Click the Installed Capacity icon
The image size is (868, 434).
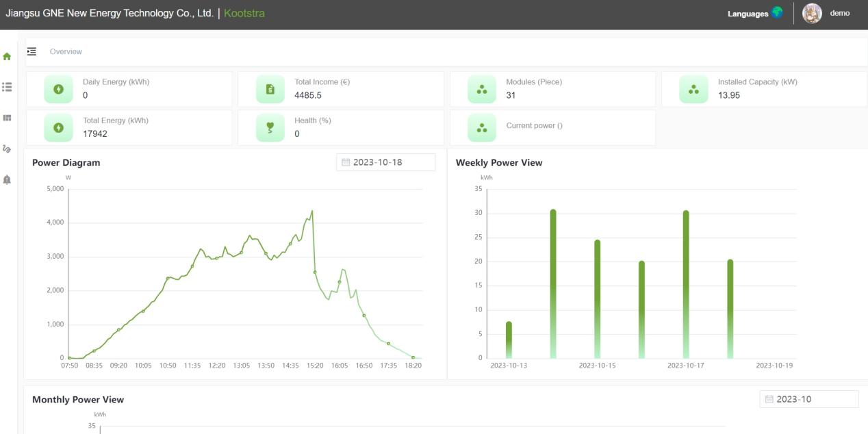(693, 89)
